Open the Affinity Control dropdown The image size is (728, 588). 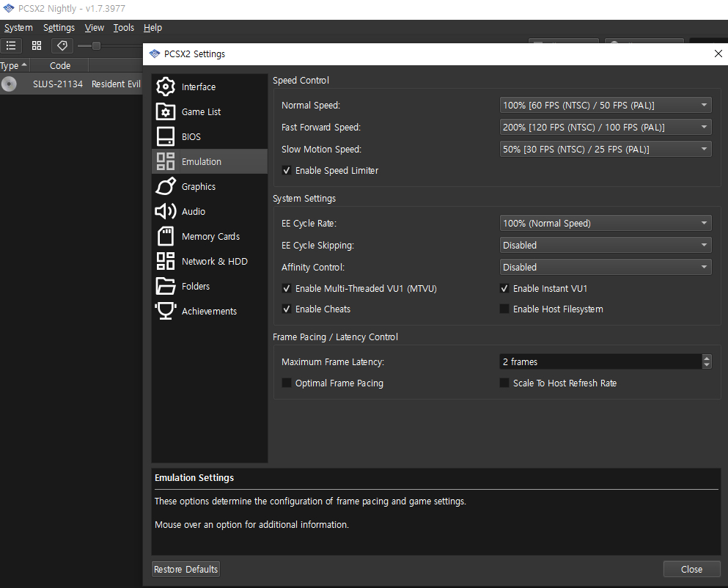606,267
